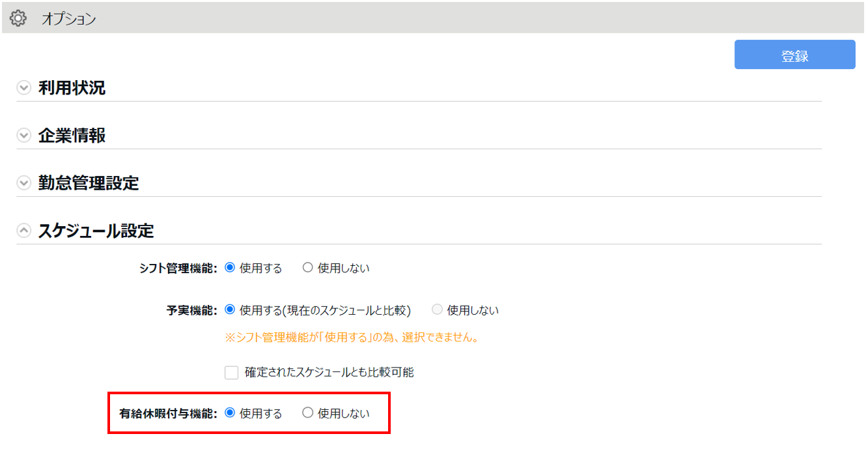Screen dimensions: 868x449
Task: Click the gear icon beside オプション
Action: [x=18, y=18]
